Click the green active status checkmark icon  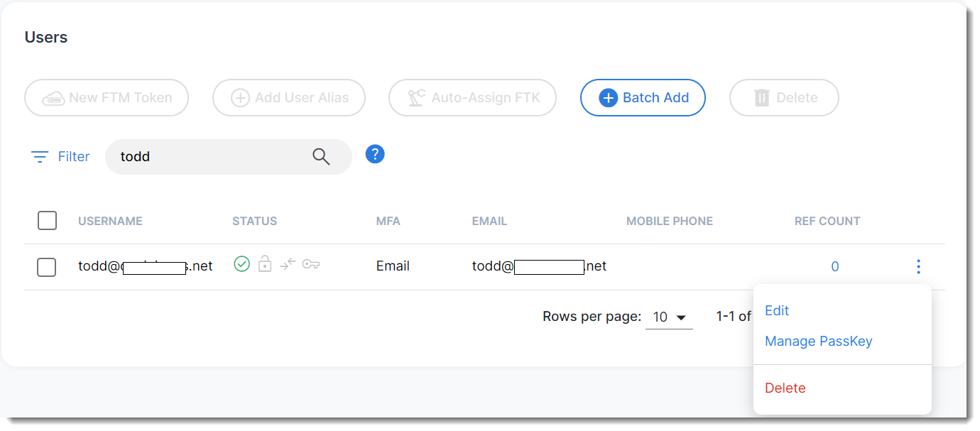pyautogui.click(x=242, y=265)
